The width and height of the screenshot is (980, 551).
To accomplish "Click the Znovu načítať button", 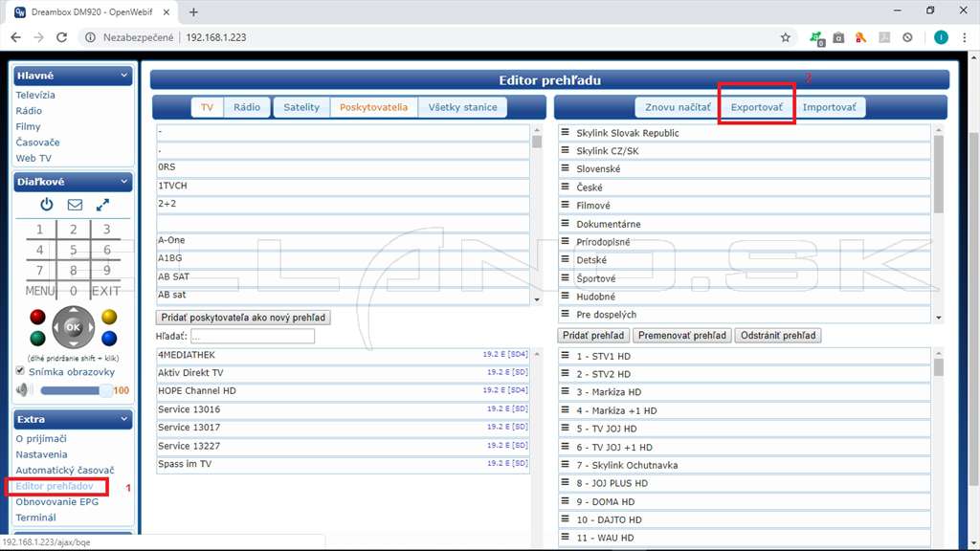I will 678,107.
